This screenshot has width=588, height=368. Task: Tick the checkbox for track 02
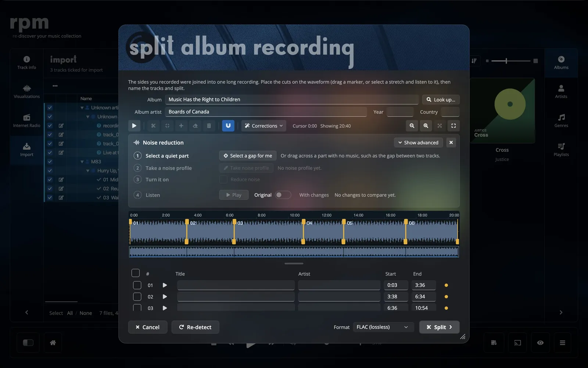(137, 297)
